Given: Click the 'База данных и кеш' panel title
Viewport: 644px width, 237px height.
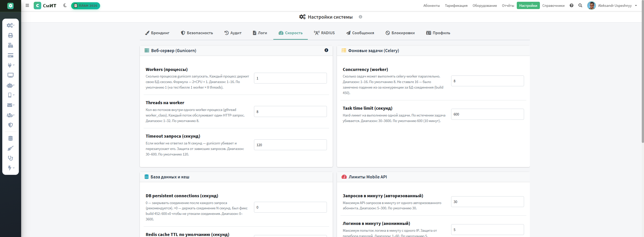Looking at the screenshot, I should pos(170,177).
